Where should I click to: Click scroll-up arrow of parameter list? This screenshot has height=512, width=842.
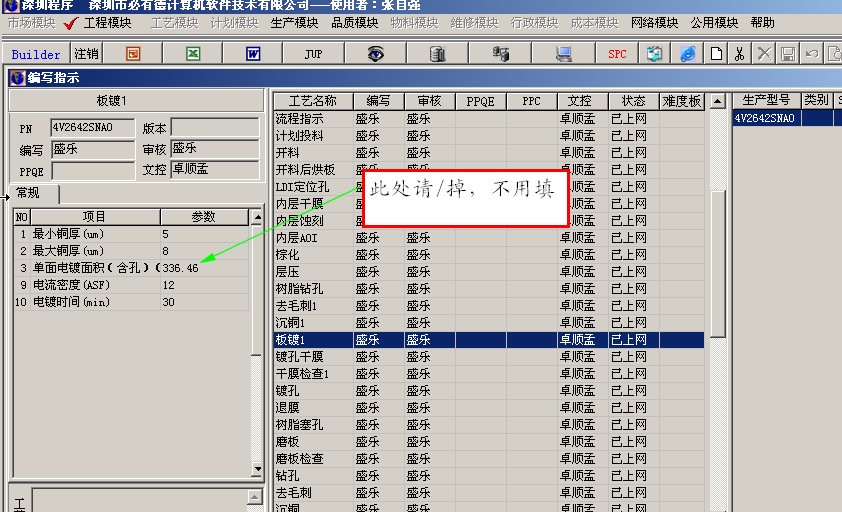pos(257,218)
